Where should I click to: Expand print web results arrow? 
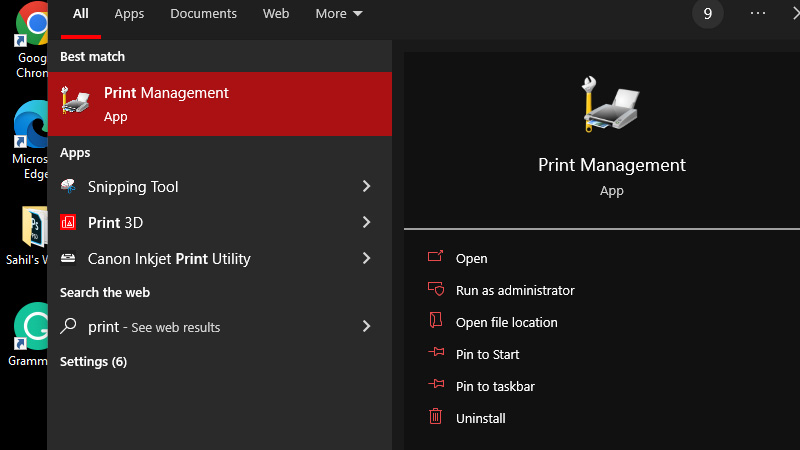point(366,326)
